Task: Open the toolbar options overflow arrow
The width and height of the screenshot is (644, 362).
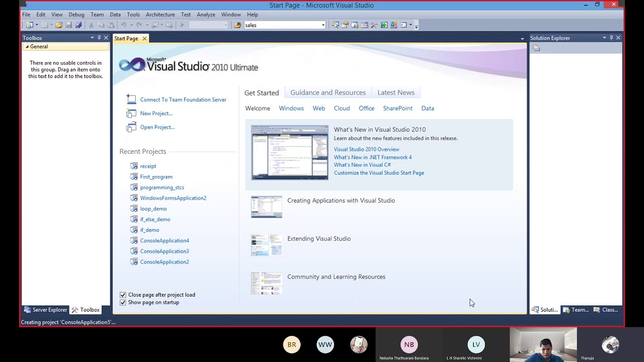Action: [416, 25]
